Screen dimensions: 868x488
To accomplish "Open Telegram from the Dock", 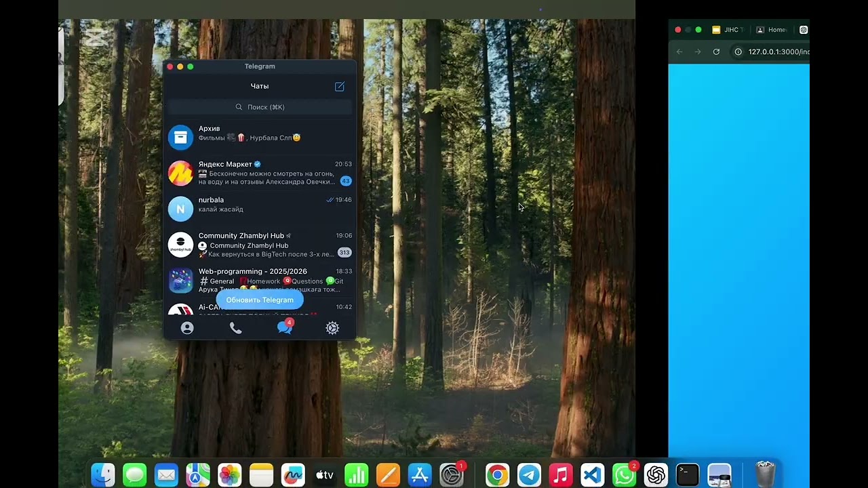I will coord(529,475).
